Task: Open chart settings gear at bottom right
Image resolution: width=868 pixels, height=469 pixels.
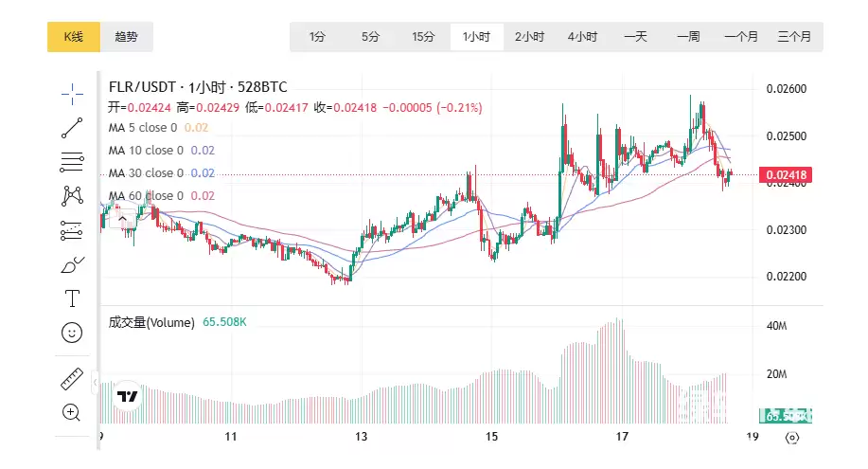Action: click(x=792, y=438)
